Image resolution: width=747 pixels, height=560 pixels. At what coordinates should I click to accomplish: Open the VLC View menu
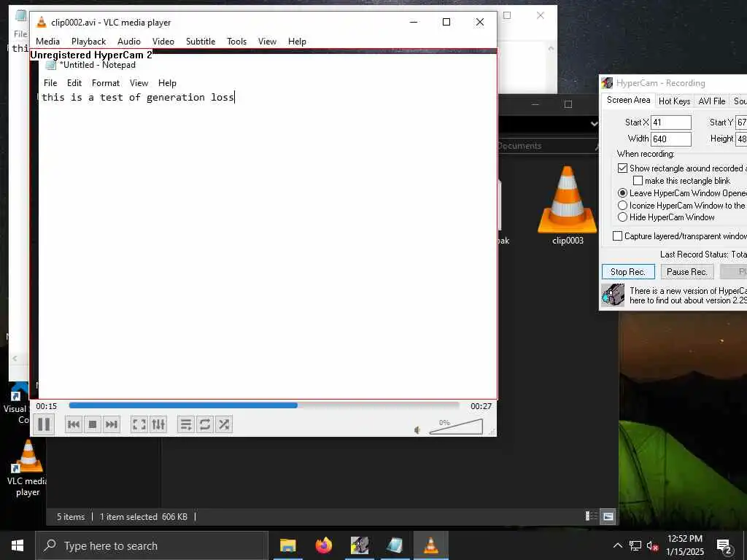[x=267, y=42]
